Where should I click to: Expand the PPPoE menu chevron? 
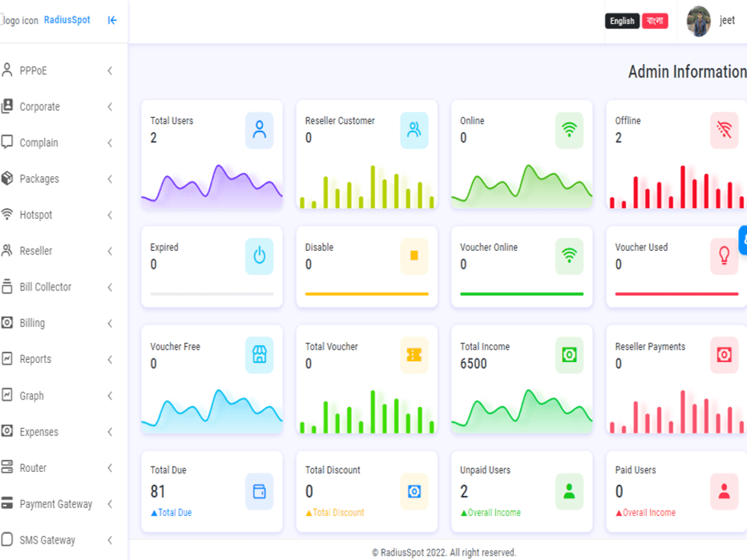(x=110, y=70)
